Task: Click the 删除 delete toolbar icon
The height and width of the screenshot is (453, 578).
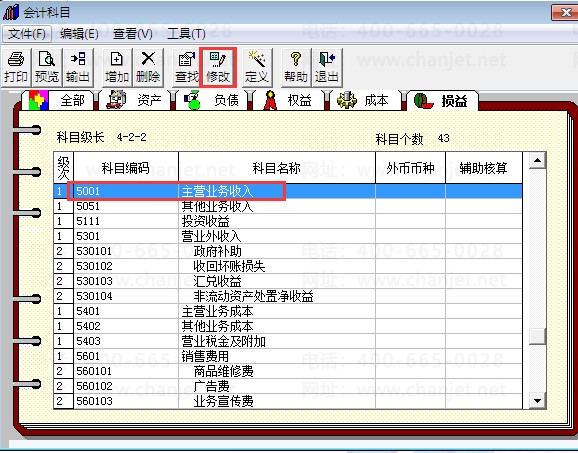Action: coord(148,67)
